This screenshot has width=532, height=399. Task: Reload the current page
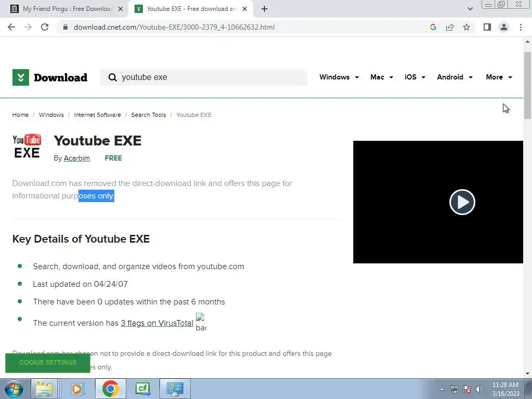[x=45, y=27]
